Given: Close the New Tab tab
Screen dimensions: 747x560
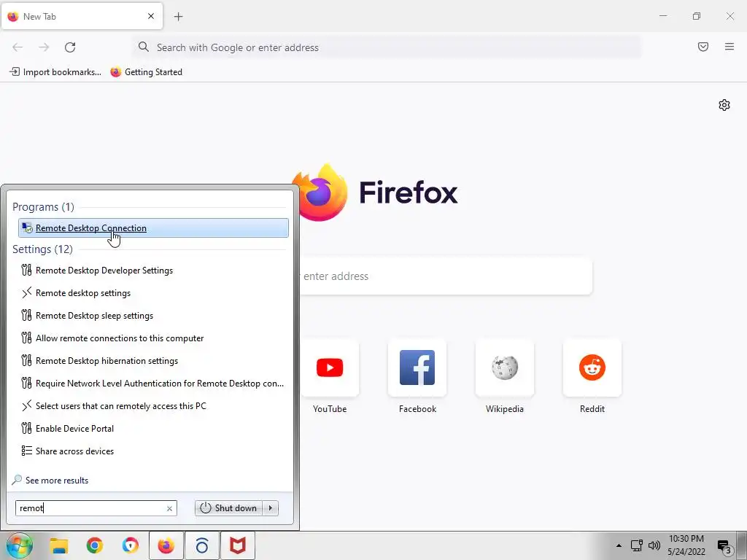Looking at the screenshot, I should coord(151,16).
